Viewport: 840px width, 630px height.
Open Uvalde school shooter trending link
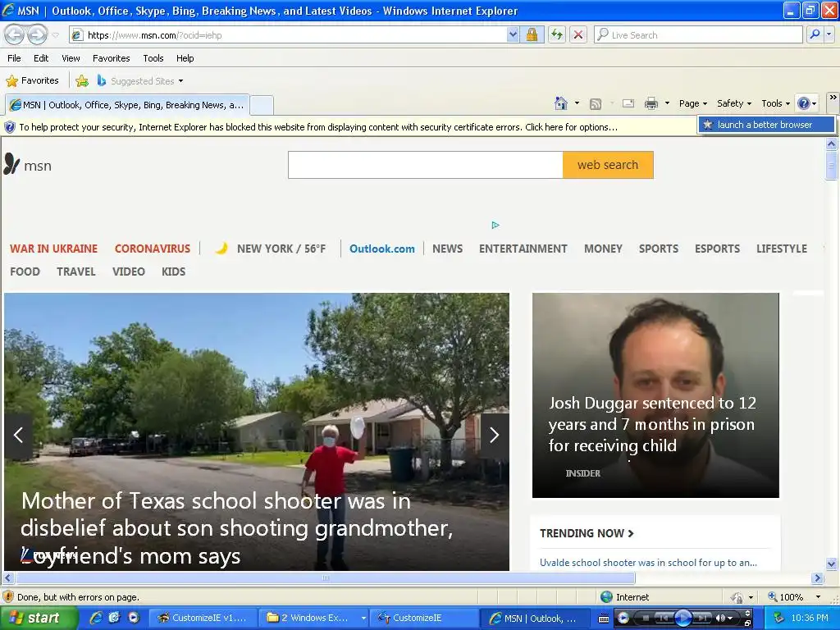point(648,563)
